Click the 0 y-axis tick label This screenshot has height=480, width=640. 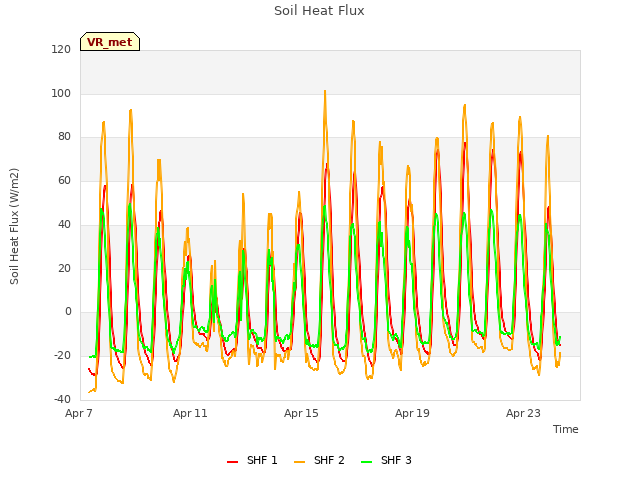[68, 312]
